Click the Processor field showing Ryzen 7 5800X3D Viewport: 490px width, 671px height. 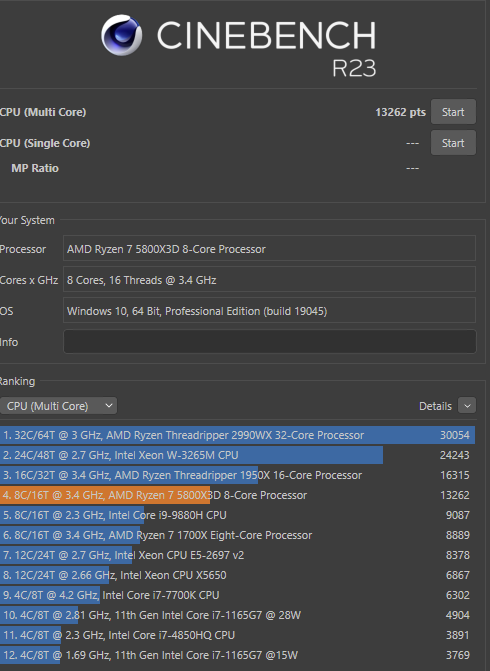[x=270, y=248]
